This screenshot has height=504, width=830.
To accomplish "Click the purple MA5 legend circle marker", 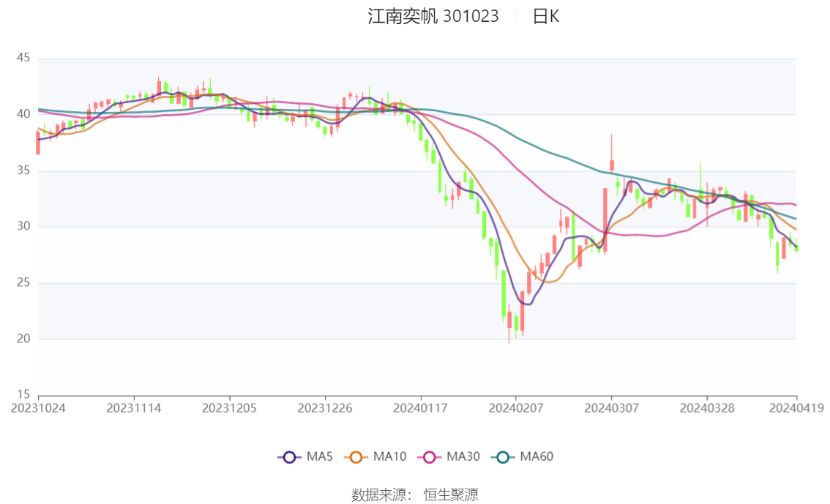I will tap(289, 457).
